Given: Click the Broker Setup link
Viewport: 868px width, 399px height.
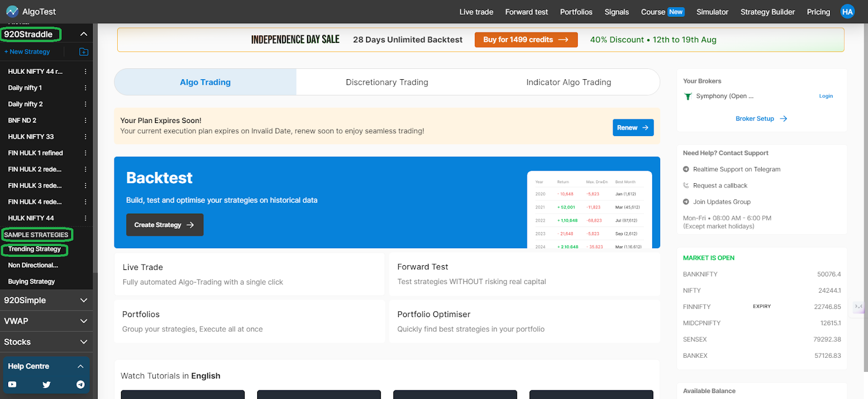Looking at the screenshot, I should click(x=755, y=119).
